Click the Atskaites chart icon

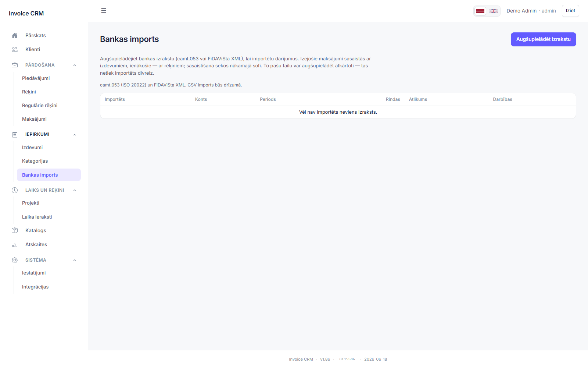15,244
